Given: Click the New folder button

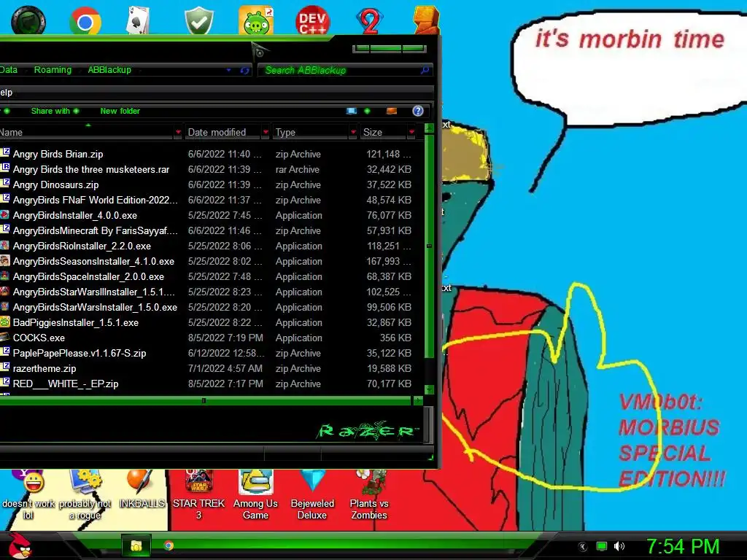Looking at the screenshot, I should [x=120, y=111].
